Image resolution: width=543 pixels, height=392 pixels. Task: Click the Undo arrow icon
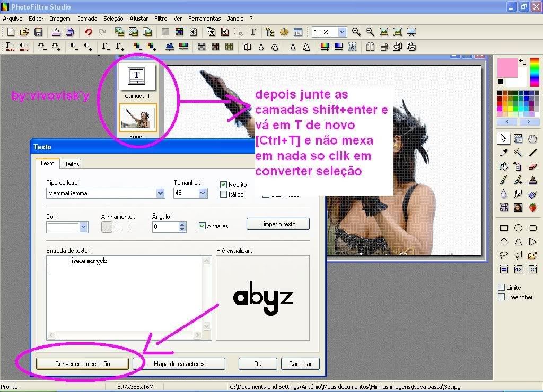[x=88, y=32]
